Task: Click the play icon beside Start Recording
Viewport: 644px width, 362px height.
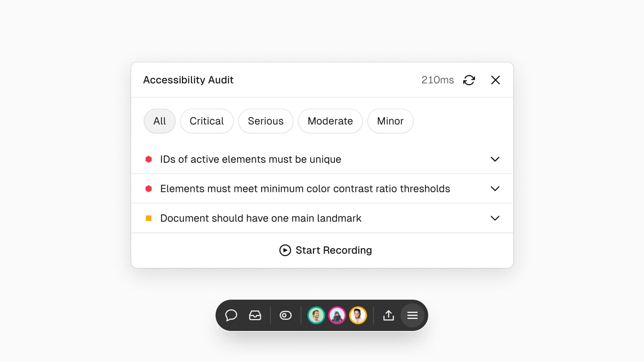Action: pyautogui.click(x=285, y=250)
